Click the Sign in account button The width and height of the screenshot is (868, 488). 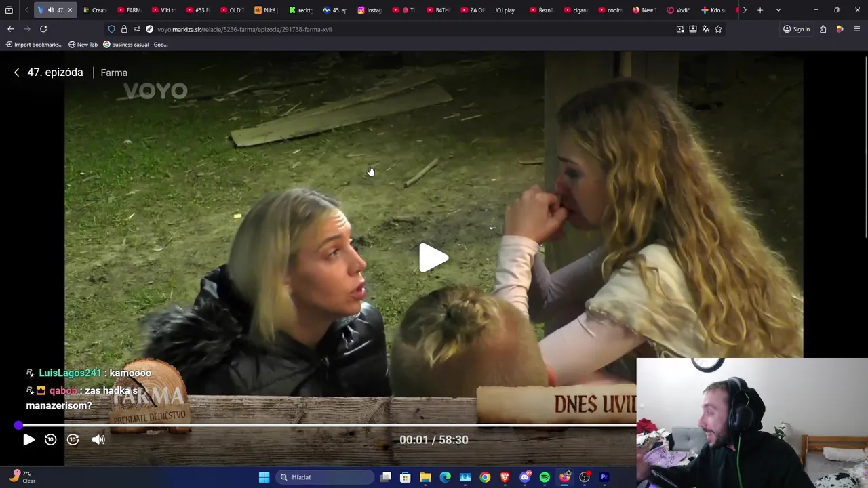click(797, 29)
